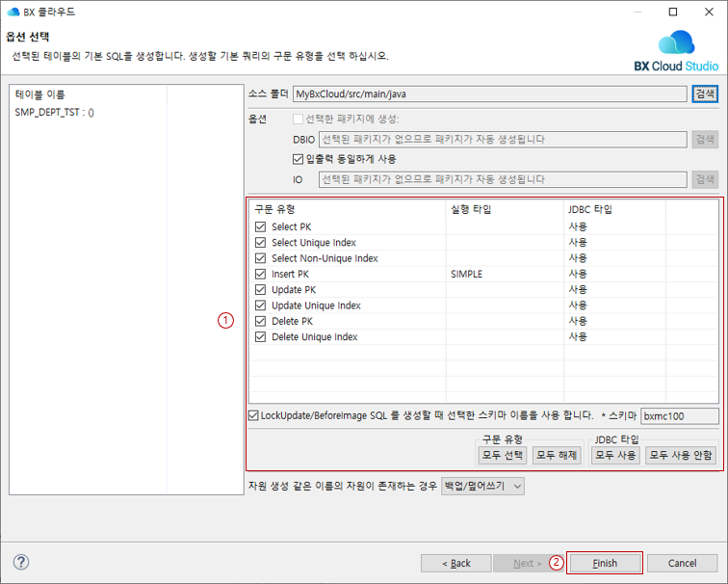
Task: Click the Finish button
Action: tap(605, 563)
